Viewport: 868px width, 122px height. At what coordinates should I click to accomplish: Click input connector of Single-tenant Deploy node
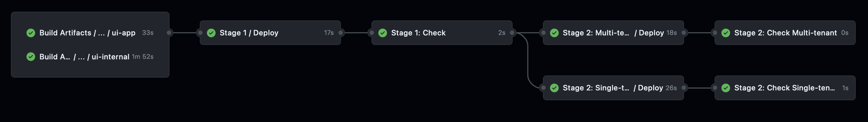pos(543,88)
